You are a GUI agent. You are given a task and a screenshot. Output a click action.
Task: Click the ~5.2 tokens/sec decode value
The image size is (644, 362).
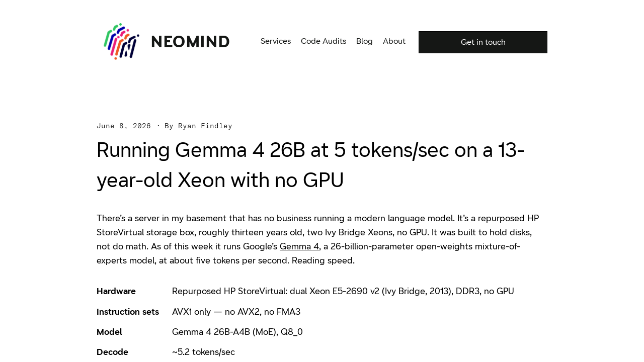point(203,352)
